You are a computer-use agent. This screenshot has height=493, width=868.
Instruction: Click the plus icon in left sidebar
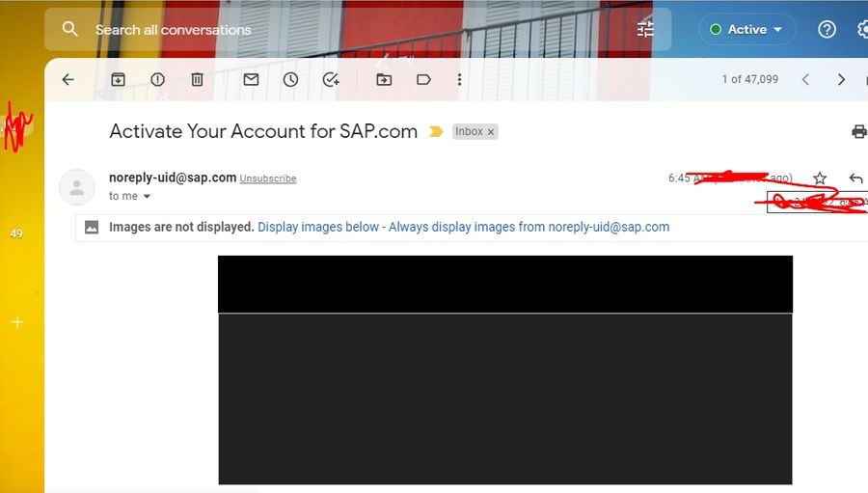pyautogui.click(x=17, y=322)
